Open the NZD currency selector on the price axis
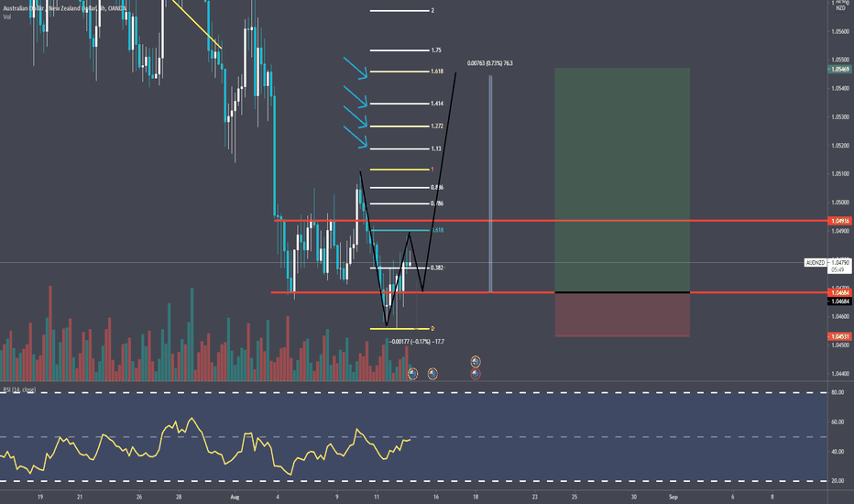 pyautogui.click(x=841, y=7)
